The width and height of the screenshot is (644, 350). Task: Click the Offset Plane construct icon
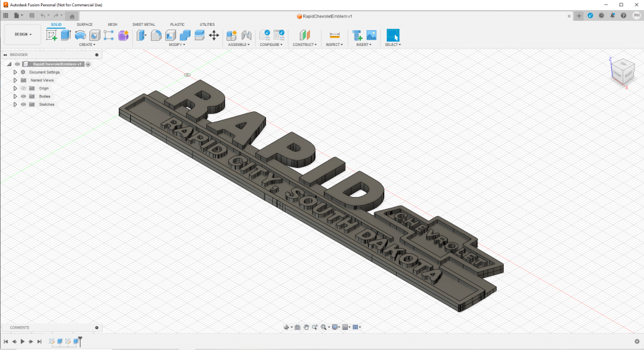tap(305, 35)
